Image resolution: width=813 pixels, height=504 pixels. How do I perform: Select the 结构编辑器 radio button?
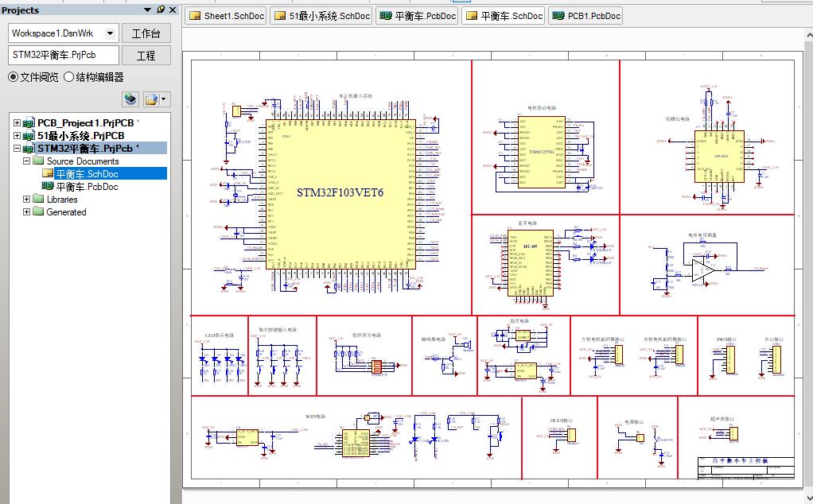68,77
